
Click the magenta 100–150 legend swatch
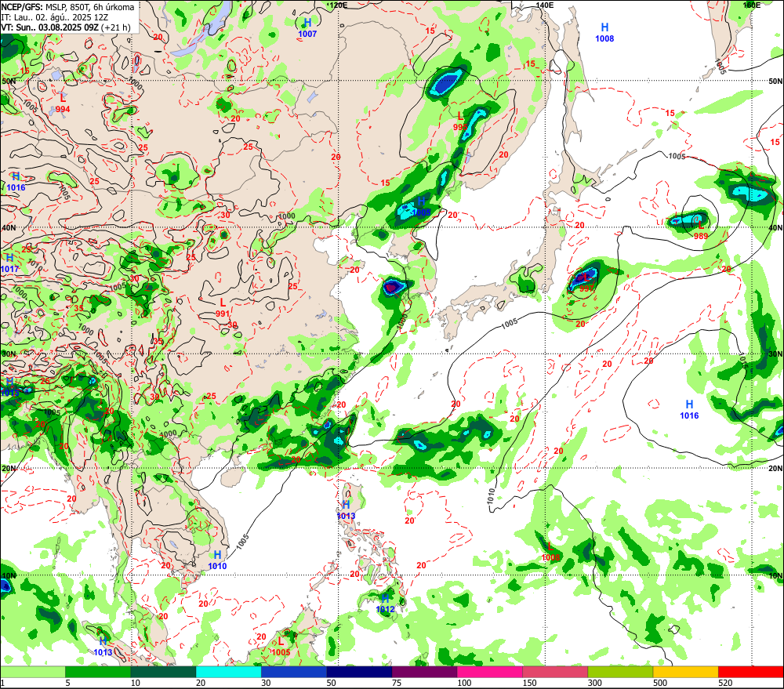[x=490, y=672]
